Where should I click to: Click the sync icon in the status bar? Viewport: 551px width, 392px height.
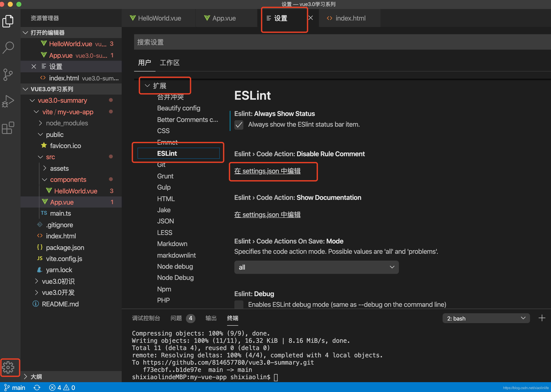37,388
